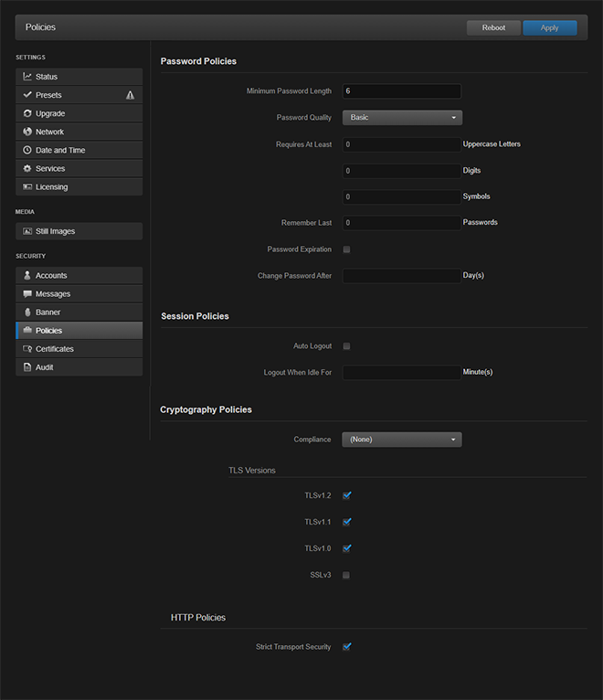Viewport: 603px width, 700px height.
Task: Uncheck the TLSv1.0 checkbox
Action: coord(346,548)
